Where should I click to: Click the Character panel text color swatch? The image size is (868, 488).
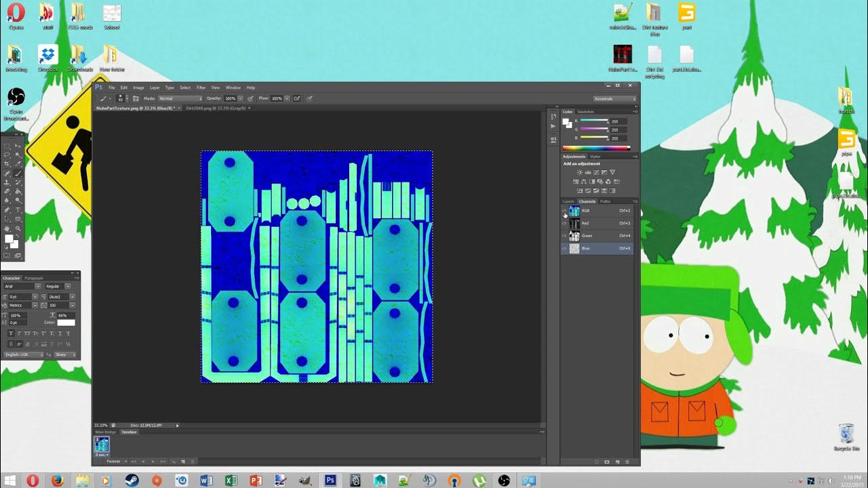(x=66, y=323)
